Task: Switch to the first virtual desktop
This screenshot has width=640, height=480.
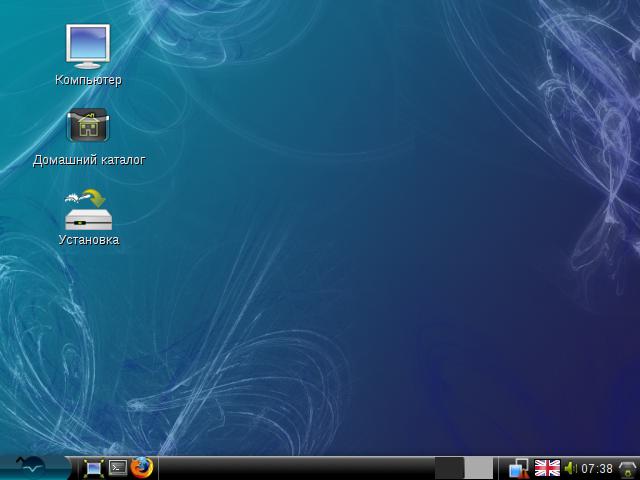Action: (x=449, y=468)
